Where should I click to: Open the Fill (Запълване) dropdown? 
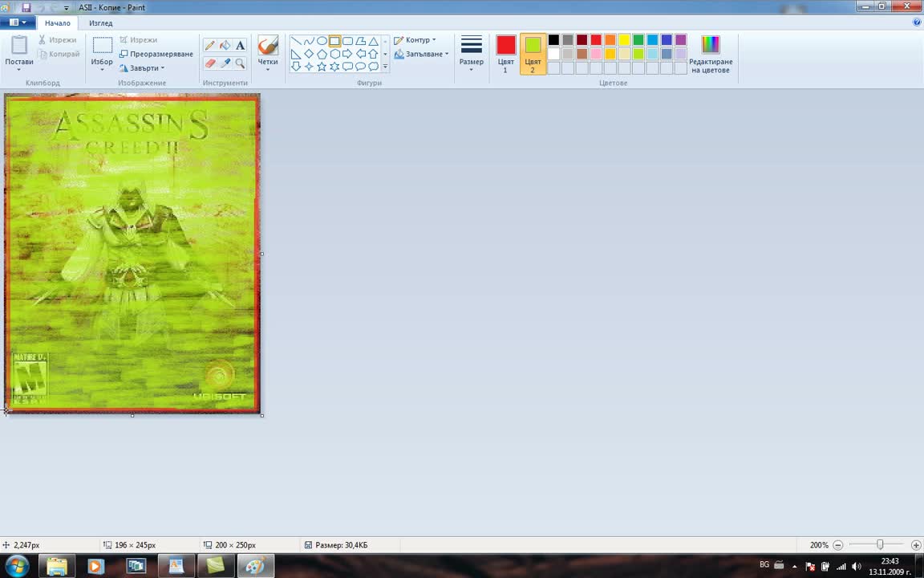(x=421, y=54)
